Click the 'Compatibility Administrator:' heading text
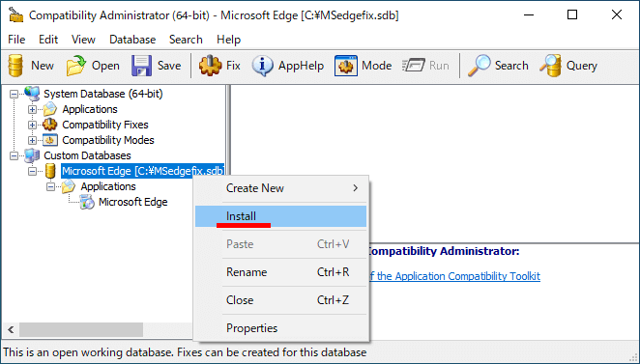Image resolution: width=640 pixels, height=364 pixels. 444,251
